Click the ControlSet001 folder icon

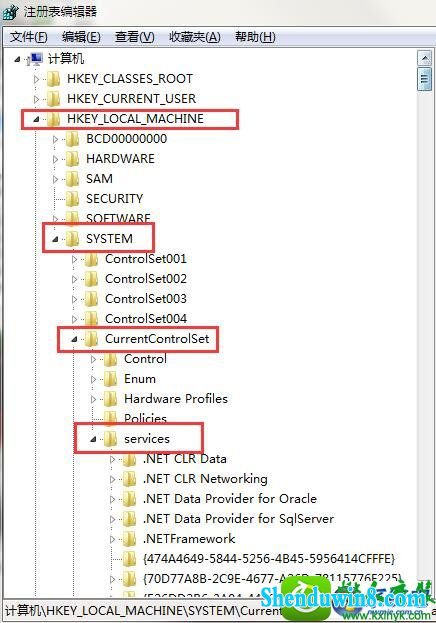[91, 259]
